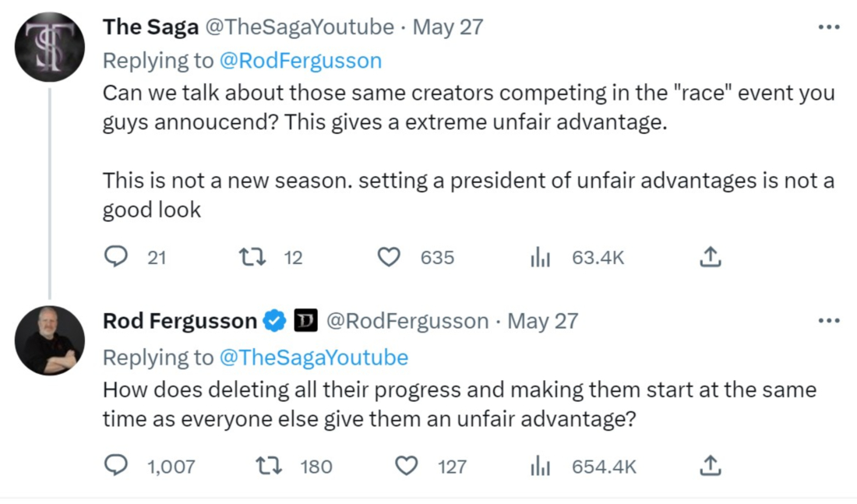
Task: View analytics for Rod Fergusson's tweet
Action: tap(540, 466)
